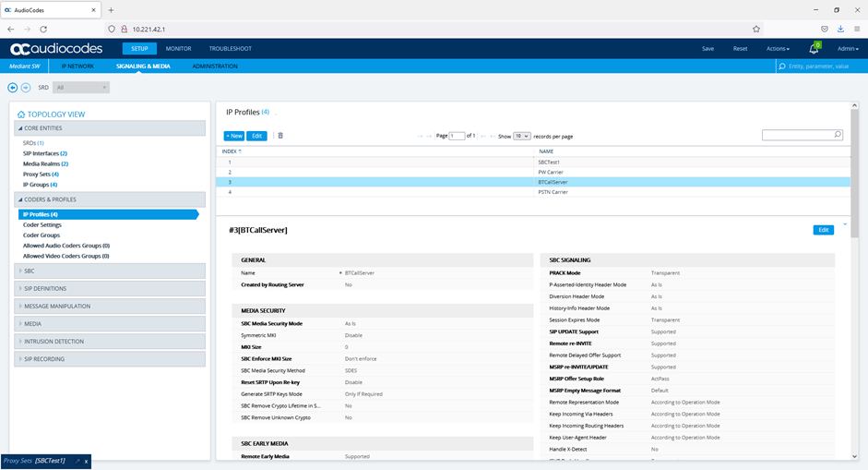868x470 pixels.
Task: Click the Edit button above the table
Action: tap(256, 136)
